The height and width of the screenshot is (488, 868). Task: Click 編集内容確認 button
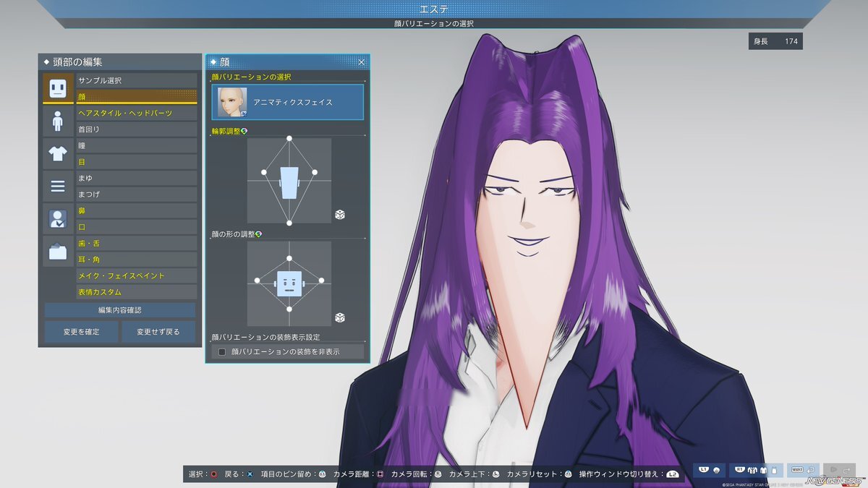(x=120, y=310)
